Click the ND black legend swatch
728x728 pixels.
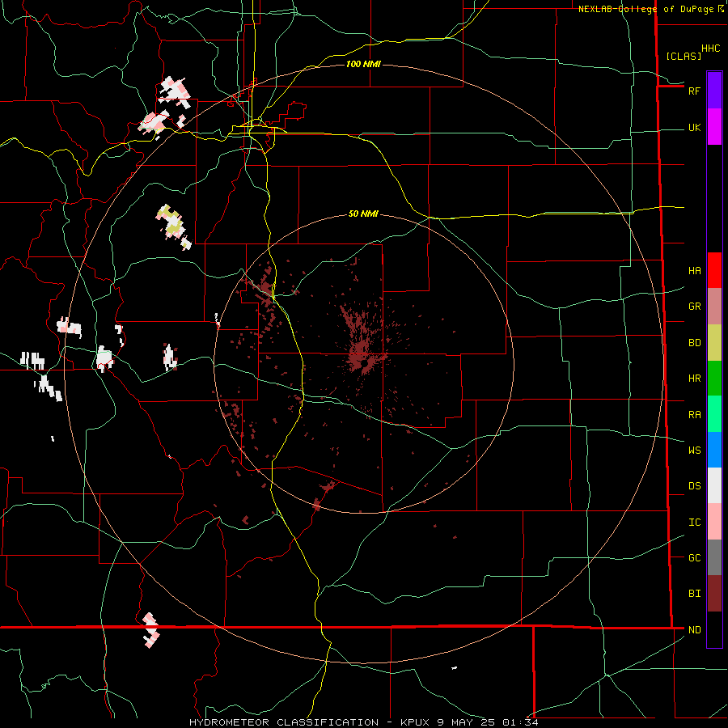point(714,629)
